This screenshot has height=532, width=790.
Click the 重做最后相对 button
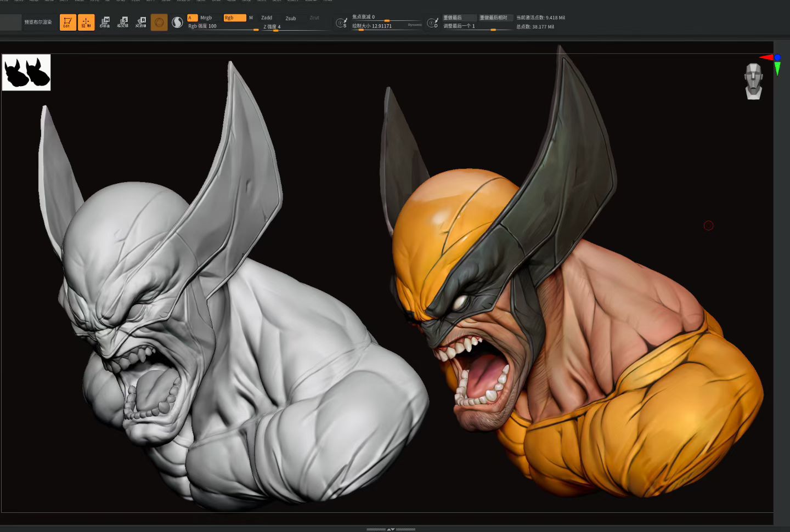496,18
